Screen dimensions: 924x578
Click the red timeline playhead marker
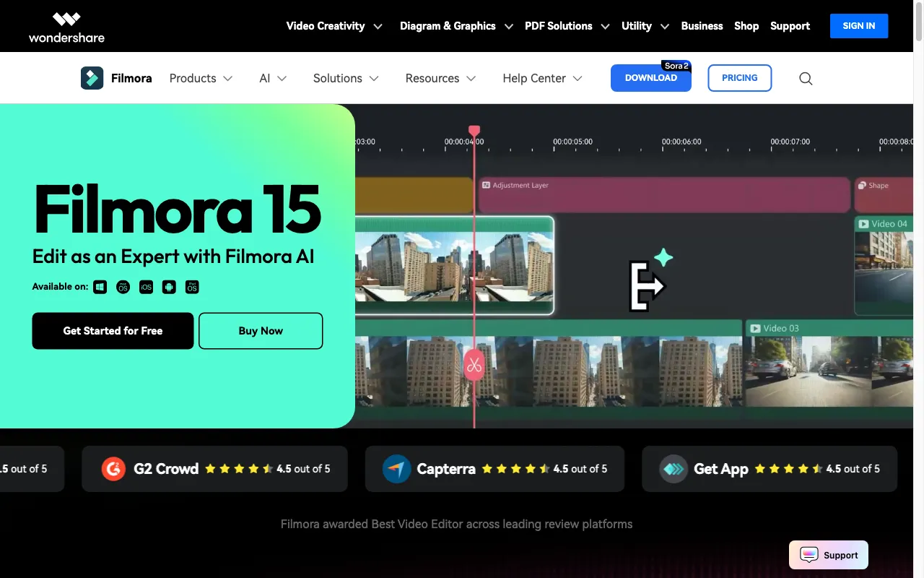pyautogui.click(x=474, y=131)
